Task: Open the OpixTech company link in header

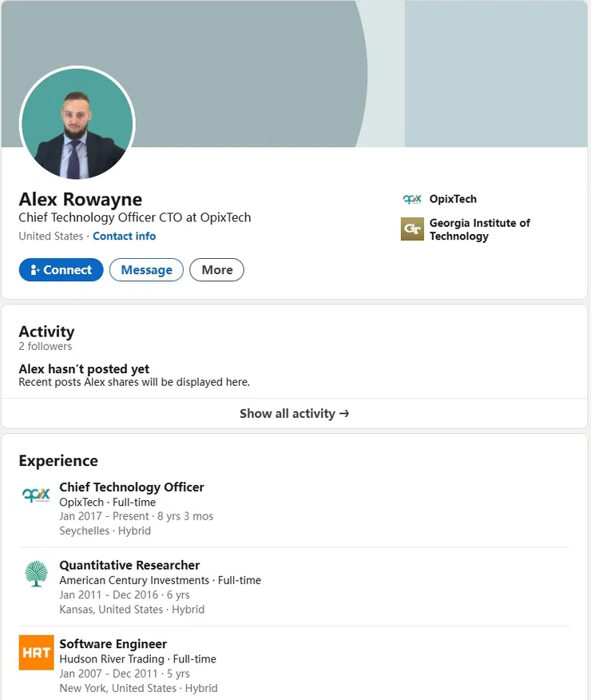Action: coord(453,199)
